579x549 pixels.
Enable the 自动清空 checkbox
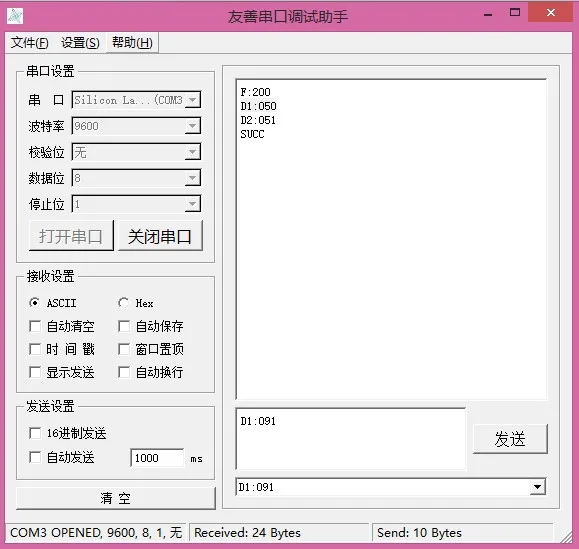(x=35, y=326)
